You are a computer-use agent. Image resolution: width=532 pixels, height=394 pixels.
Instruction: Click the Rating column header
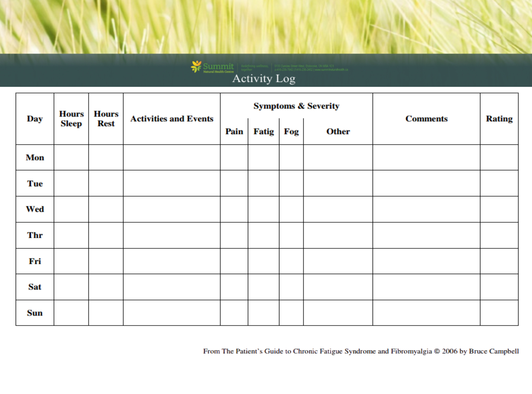click(499, 119)
